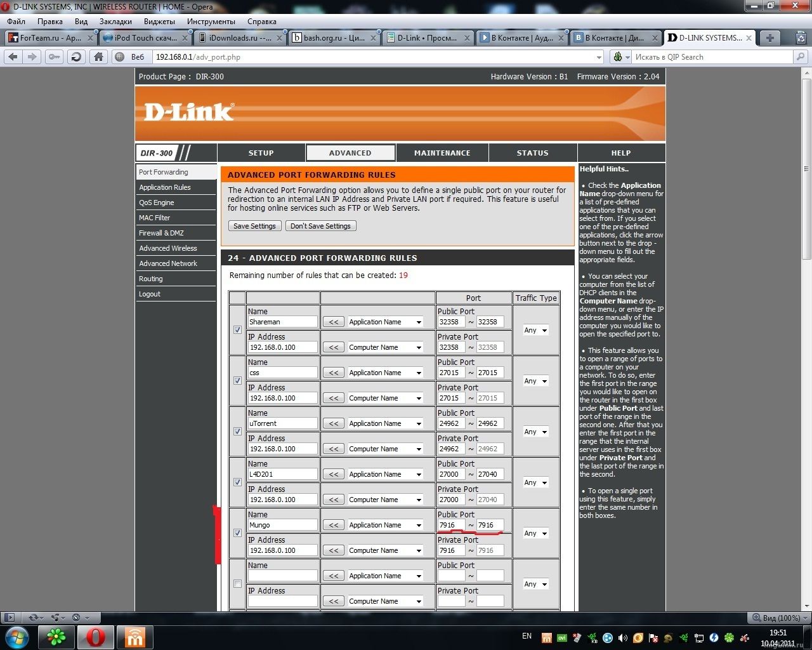Click the EN language indicator in the tray
The height and width of the screenshot is (650, 812).
tap(527, 636)
